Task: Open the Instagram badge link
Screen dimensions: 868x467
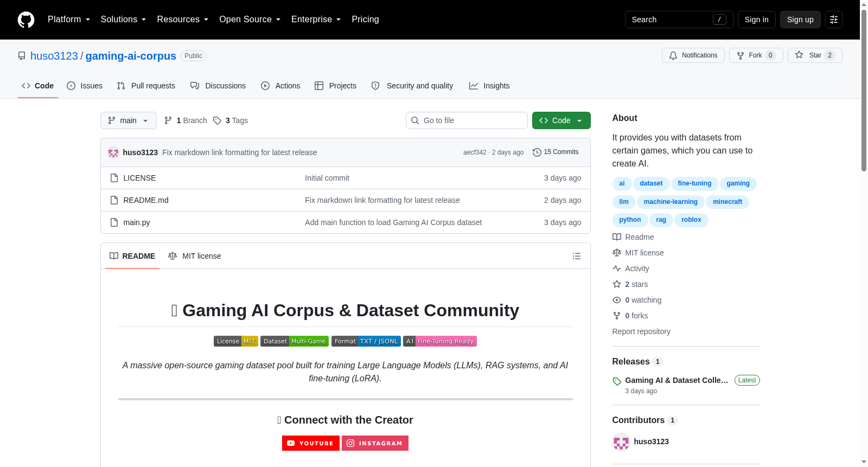Action: coord(375,443)
